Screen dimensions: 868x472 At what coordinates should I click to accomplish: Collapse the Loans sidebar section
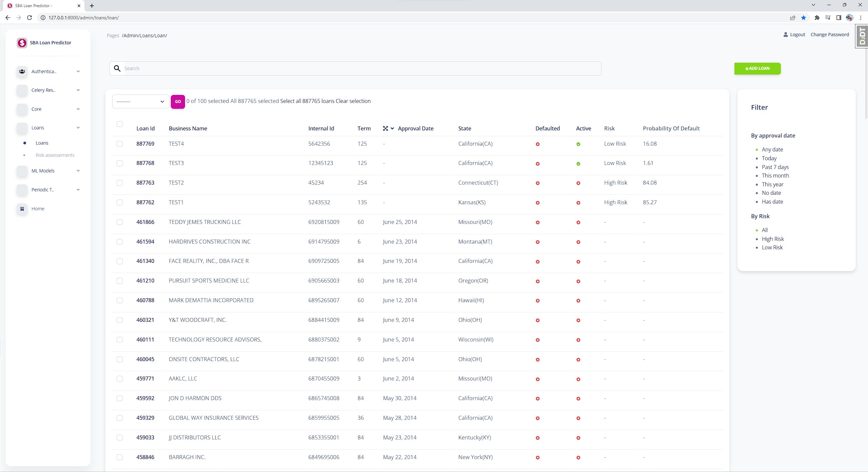click(x=78, y=128)
